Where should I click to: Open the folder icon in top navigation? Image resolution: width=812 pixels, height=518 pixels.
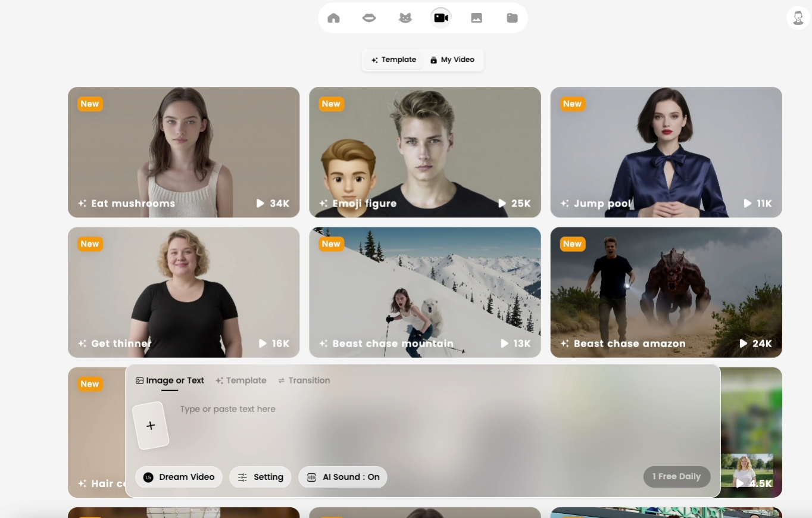coord(512,18)
